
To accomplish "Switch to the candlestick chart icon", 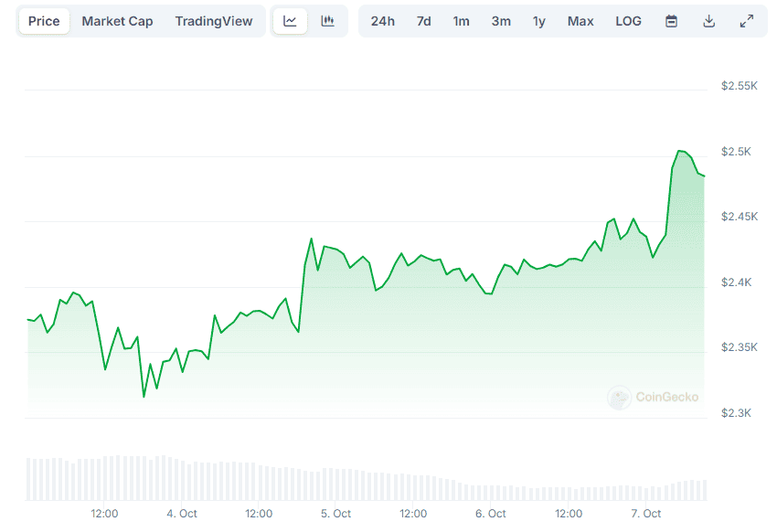I will coord(327,21).
